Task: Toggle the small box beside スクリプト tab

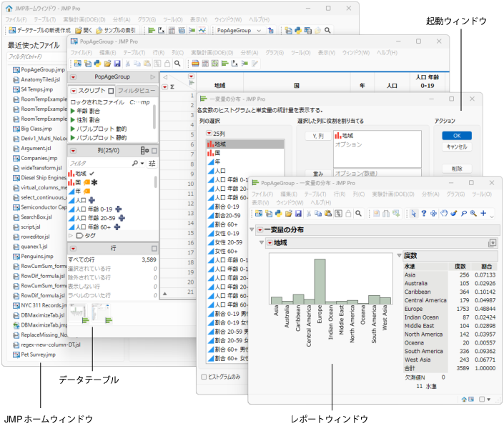Action: click(111, 91)
